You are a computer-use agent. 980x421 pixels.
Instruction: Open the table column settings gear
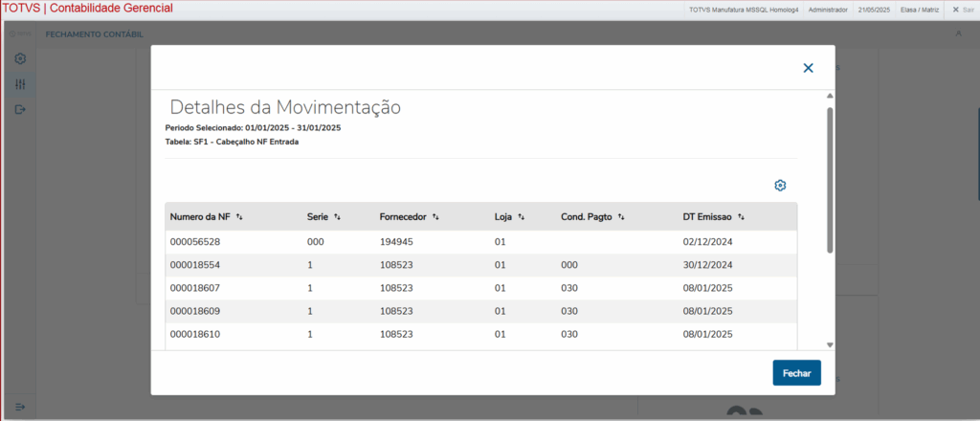click(780, 186)
